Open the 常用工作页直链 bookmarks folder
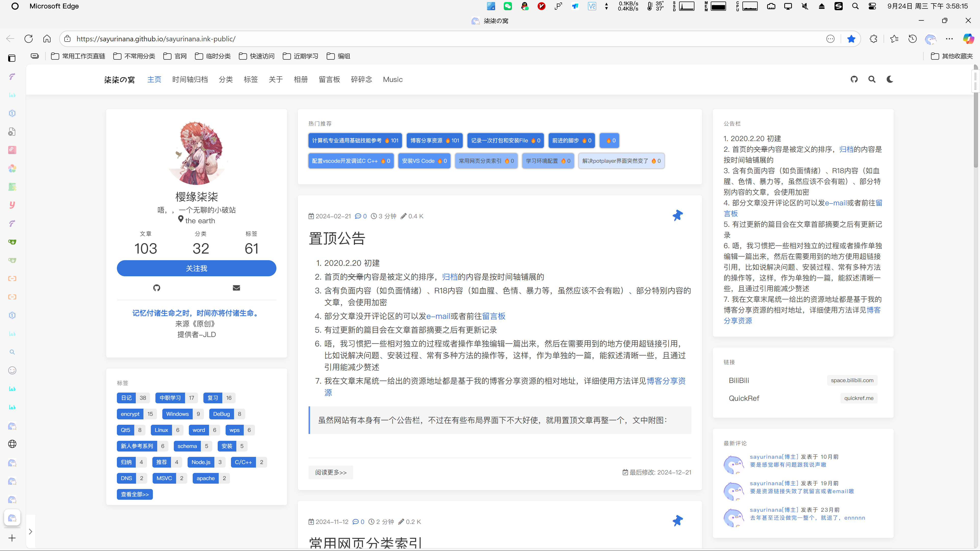This screenshot has height=551, width=980. point(78,56)
